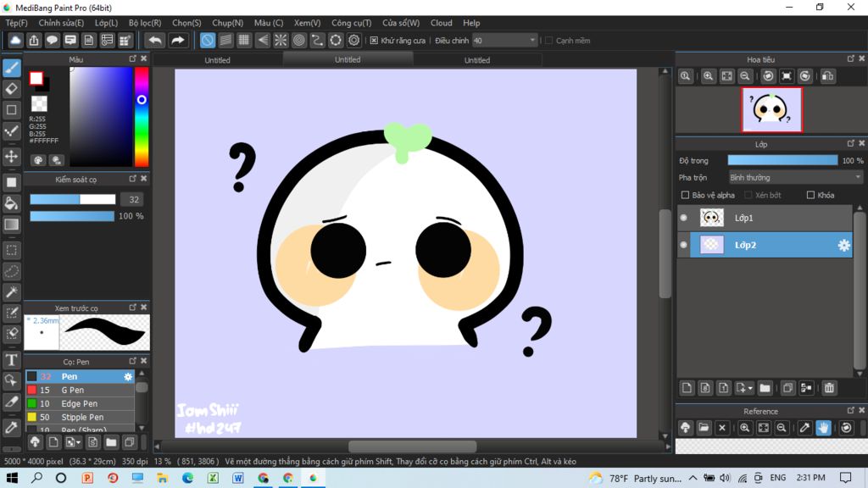
Task: Enable the Cạnh mềm checkbox
Action: click(549, 41)
